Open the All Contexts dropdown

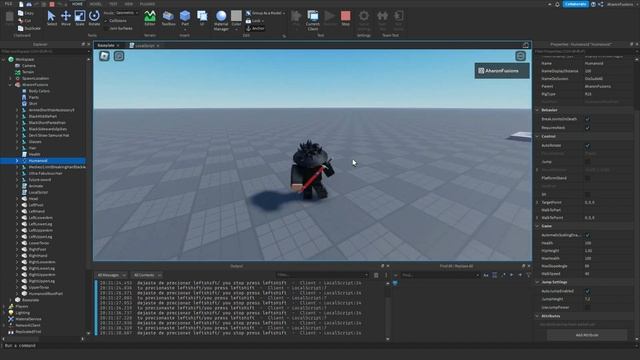point(147,275)
